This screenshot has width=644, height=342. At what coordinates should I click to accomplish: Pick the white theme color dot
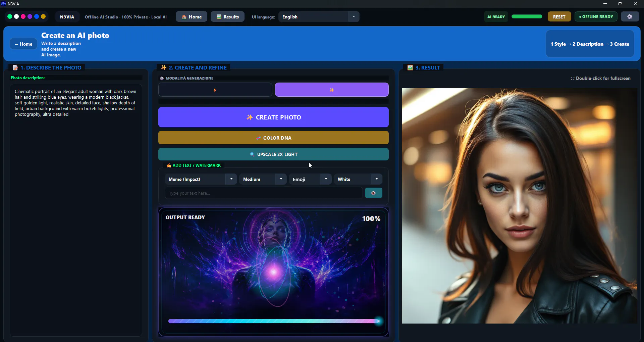16,16
